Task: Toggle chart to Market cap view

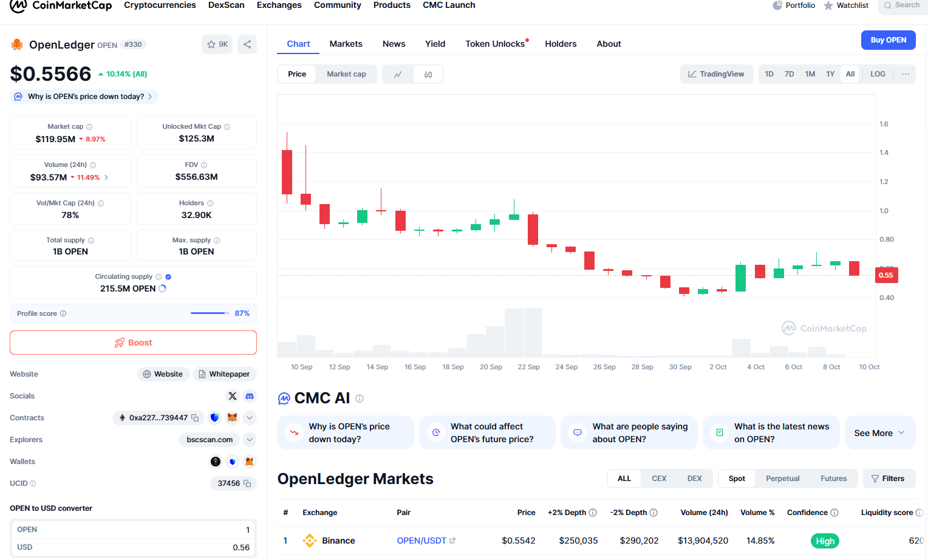Action: tap(346, 74)
